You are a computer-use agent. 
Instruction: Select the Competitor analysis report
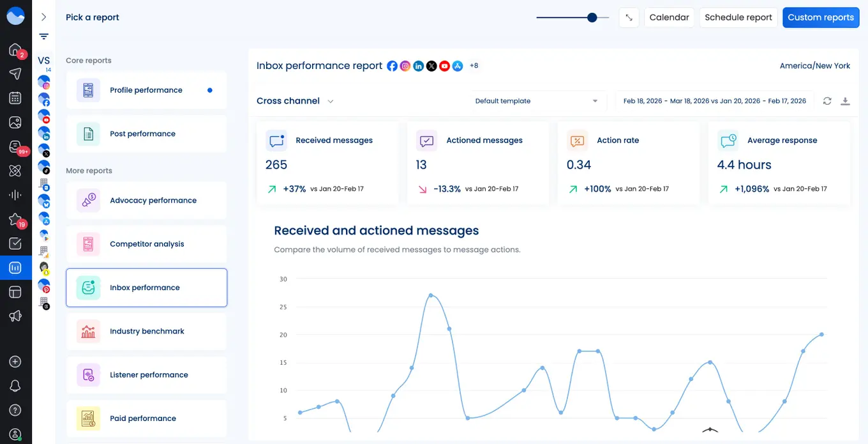coord(146,244)
